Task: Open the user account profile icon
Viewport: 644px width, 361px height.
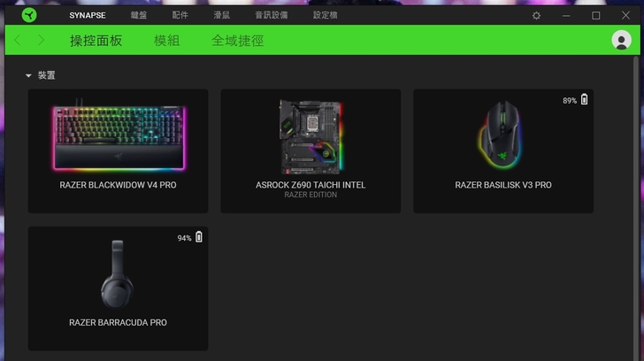Action: (x=621, y=40)
